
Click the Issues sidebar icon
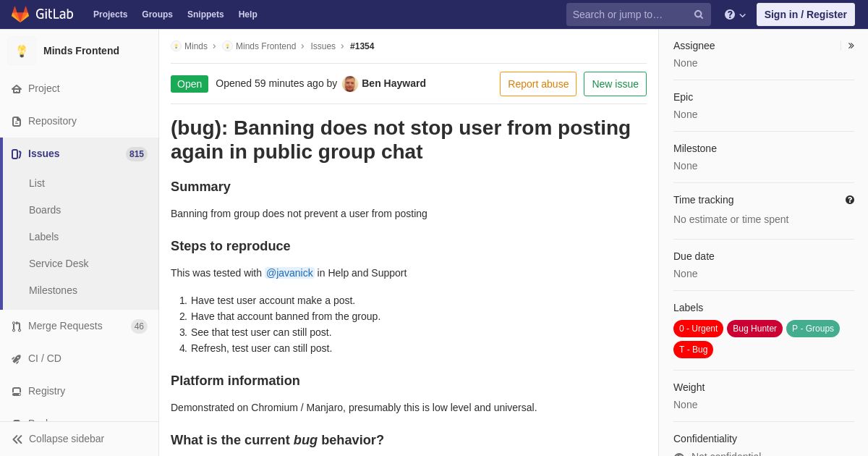tap(17, 154)
